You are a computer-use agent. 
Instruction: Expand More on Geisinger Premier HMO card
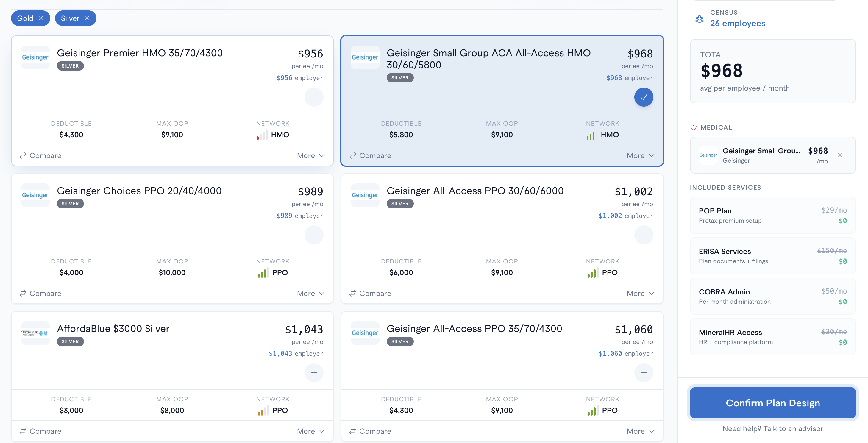click(x=311, y=156)
